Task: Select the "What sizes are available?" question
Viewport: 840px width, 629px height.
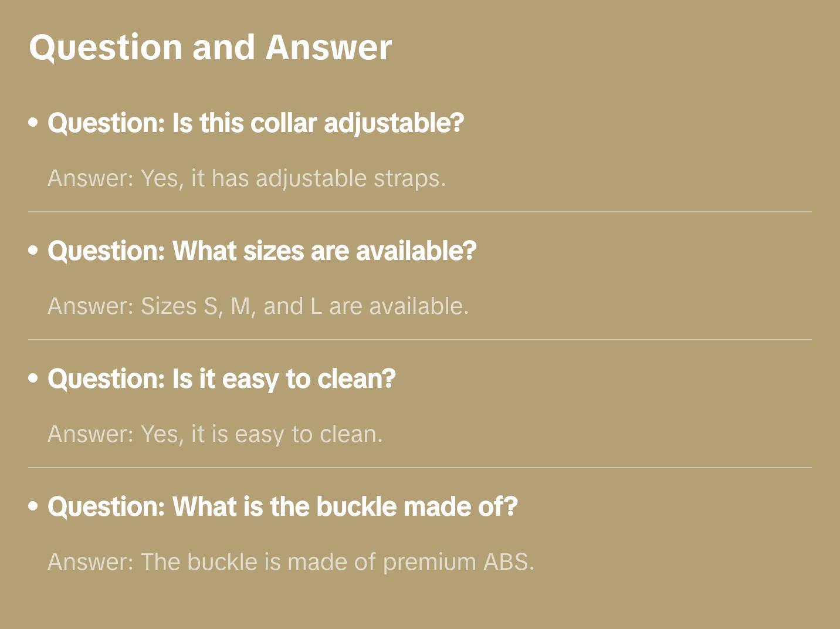Action: tap(262, 251)
